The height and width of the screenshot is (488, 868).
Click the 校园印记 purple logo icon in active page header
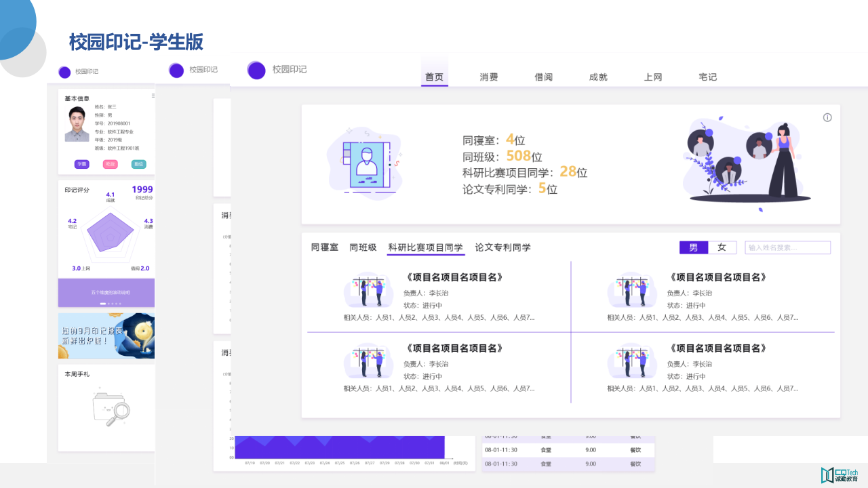(x=256, y=70)
